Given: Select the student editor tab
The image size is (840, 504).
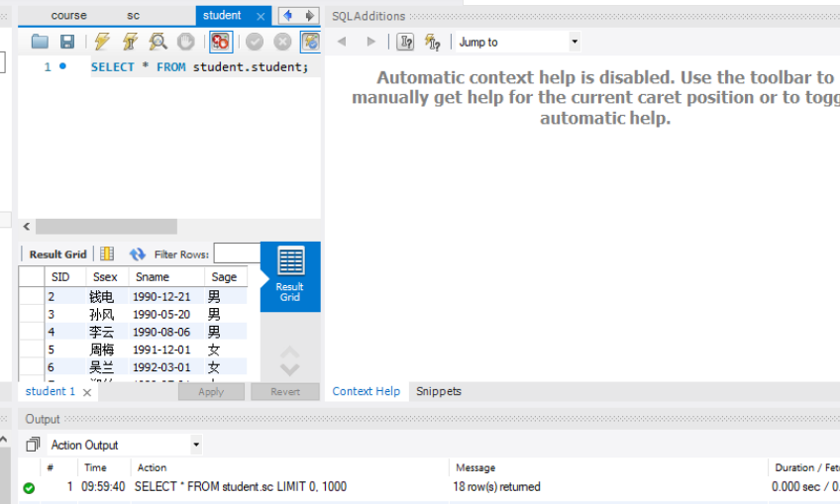Looking at the screenshot, I should click(222, 16).
